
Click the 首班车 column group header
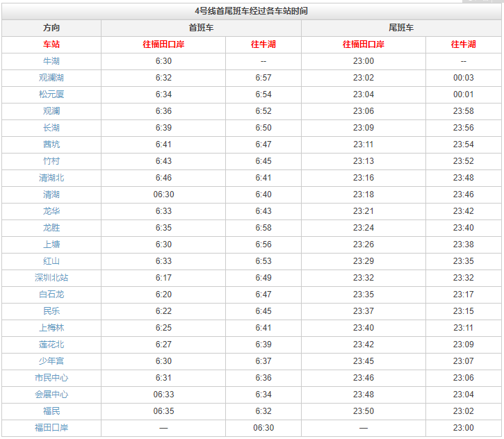pyautogui.click(x=201, y=28)
